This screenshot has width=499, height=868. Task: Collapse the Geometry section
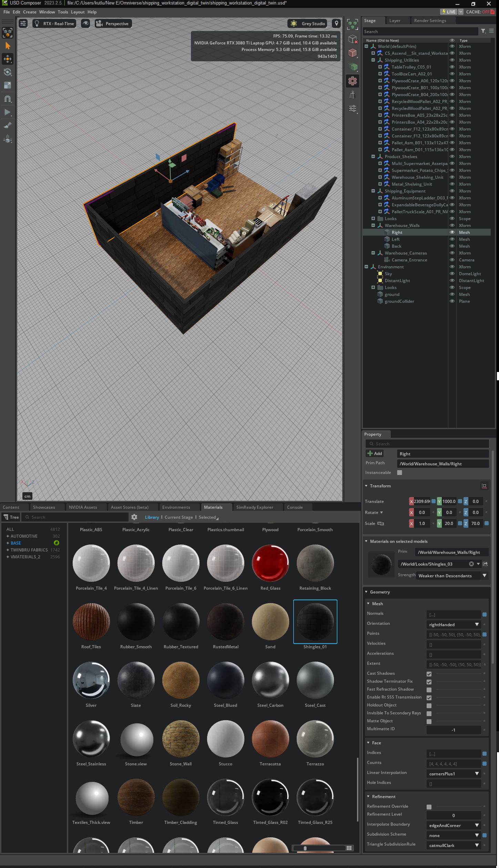pos(366,592)
